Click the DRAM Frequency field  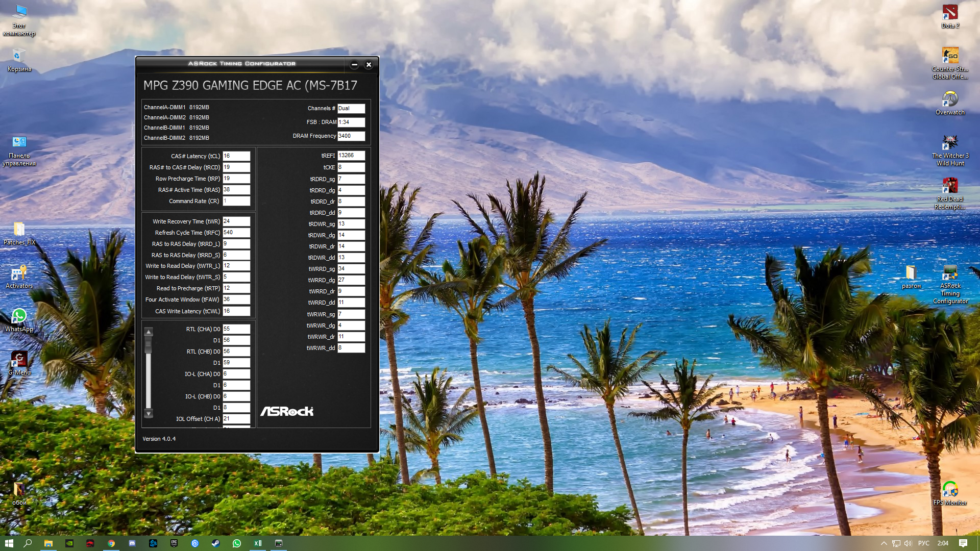351,136
